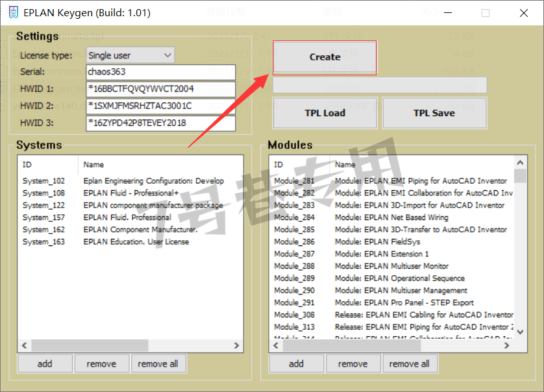Click the EPLAN Keygen title bar icon
Viewport: 544px width, 392px height.
click(13, 12)
